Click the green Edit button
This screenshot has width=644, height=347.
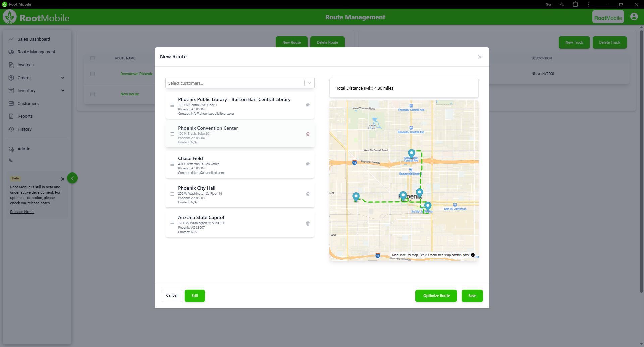coord(195,296)
